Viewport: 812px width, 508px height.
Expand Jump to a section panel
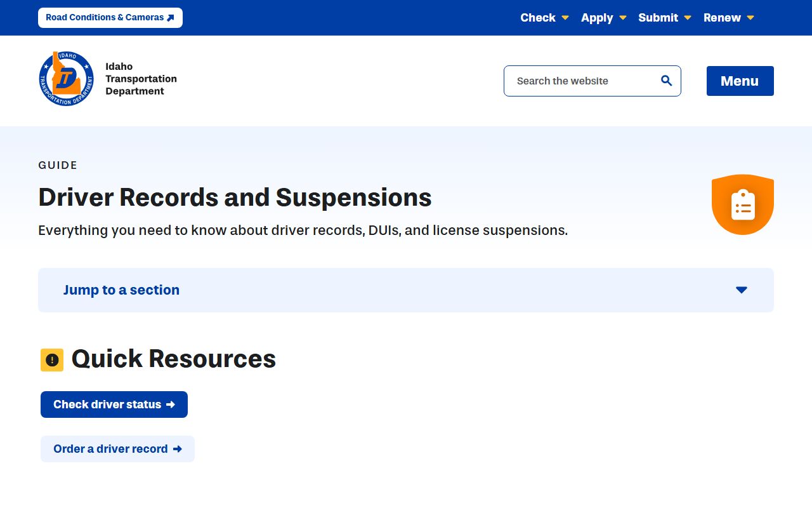(406, 290)
